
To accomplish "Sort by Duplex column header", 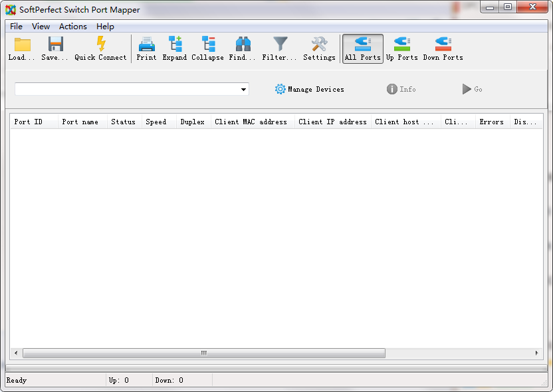I will 193,122.
